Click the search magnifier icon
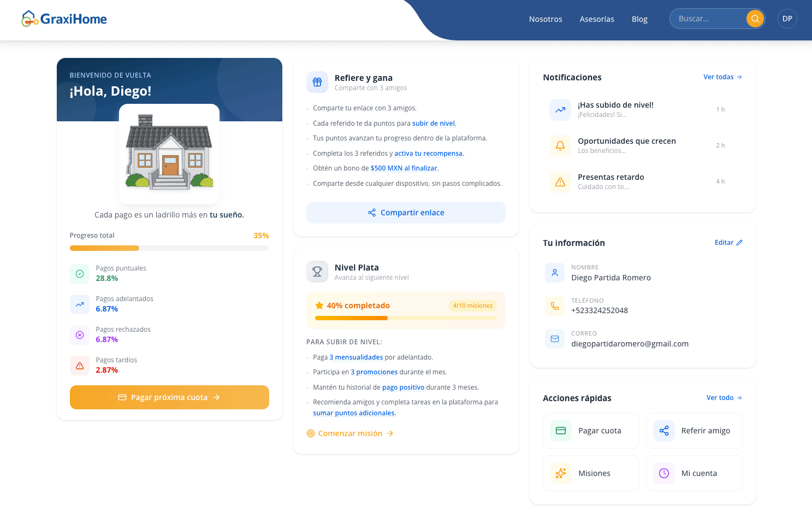This screenshot has height=523, width=812. (x=755, y=18)
